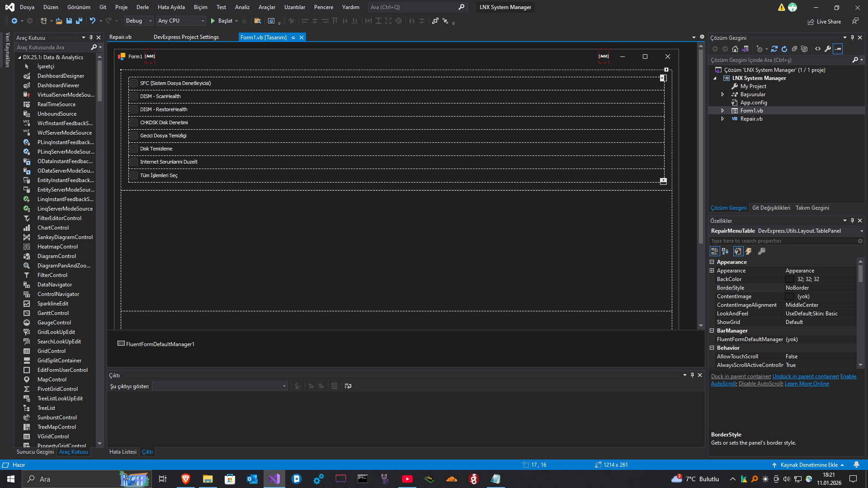Open Properties wrench icon in Solution Explorer

pos(828,49)
